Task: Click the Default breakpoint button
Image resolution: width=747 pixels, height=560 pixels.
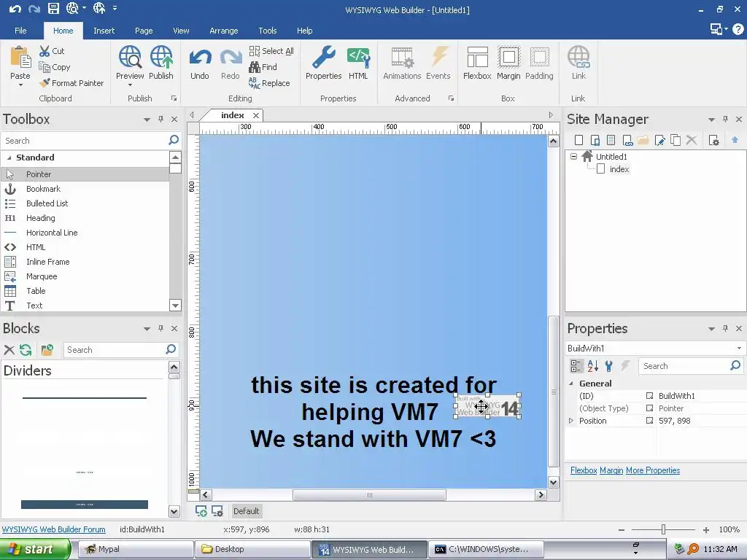Action: [246, 511]
